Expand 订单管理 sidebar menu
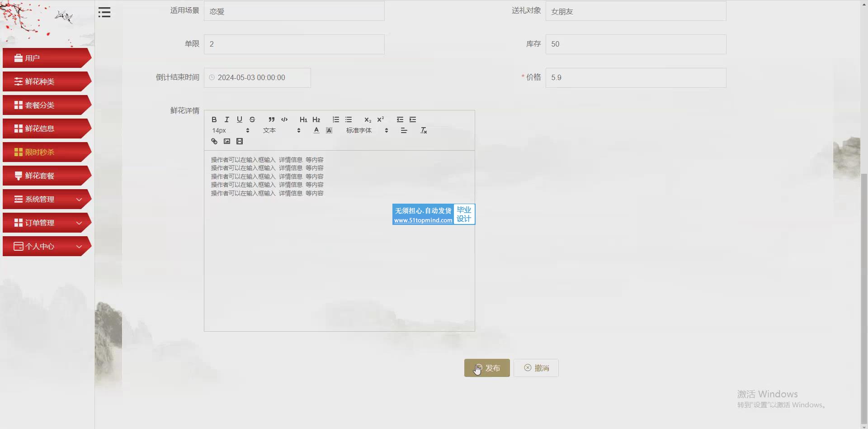Viewport: 868px width, 429px height. 47,223
